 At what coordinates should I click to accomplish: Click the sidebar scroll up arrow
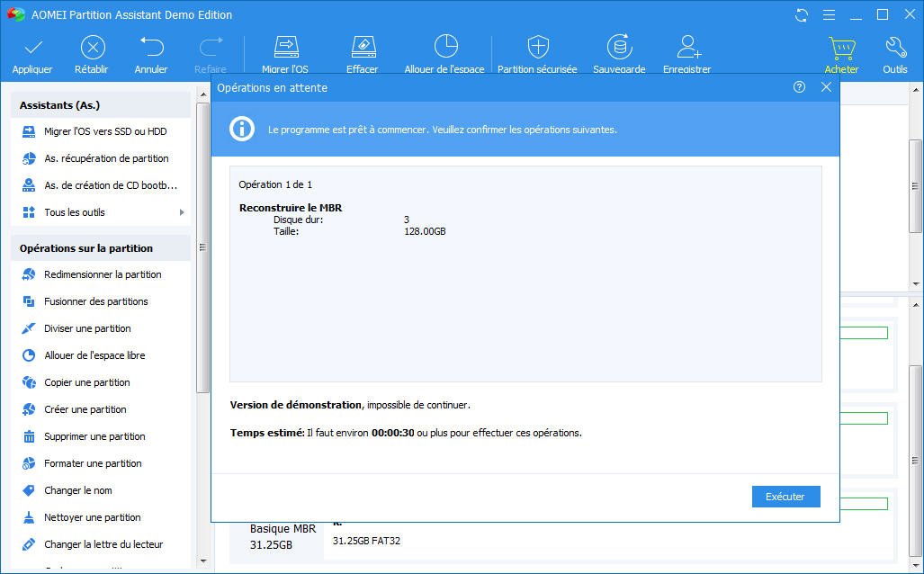pos(203,94)
